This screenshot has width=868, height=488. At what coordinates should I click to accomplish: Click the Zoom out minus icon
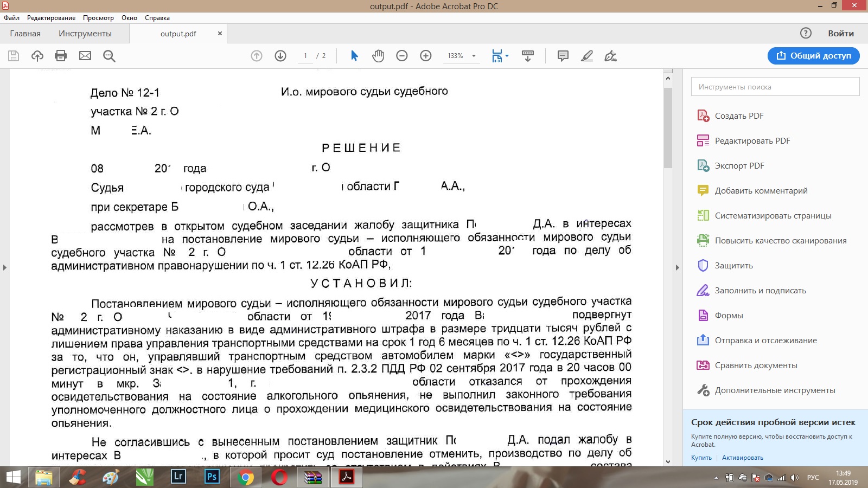tap(402, 56)
